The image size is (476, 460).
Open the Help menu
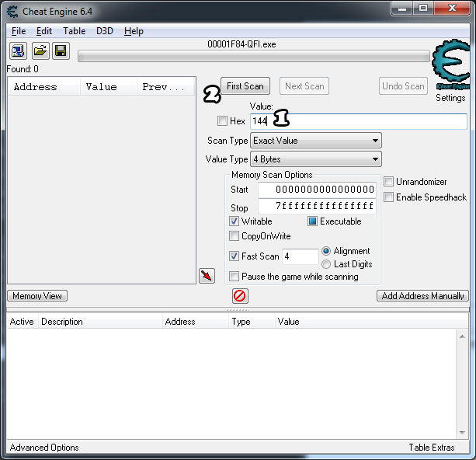134,31
